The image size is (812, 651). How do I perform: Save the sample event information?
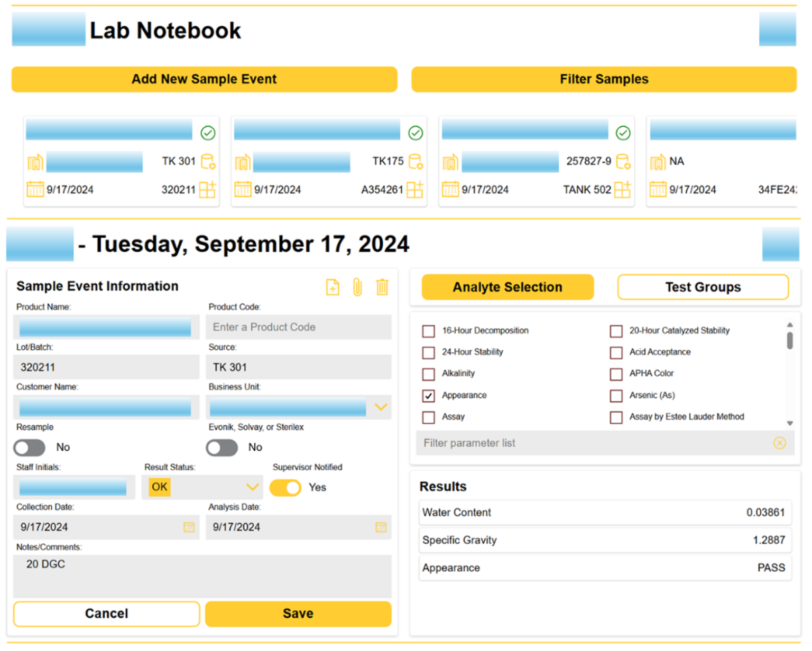point(298,613)
